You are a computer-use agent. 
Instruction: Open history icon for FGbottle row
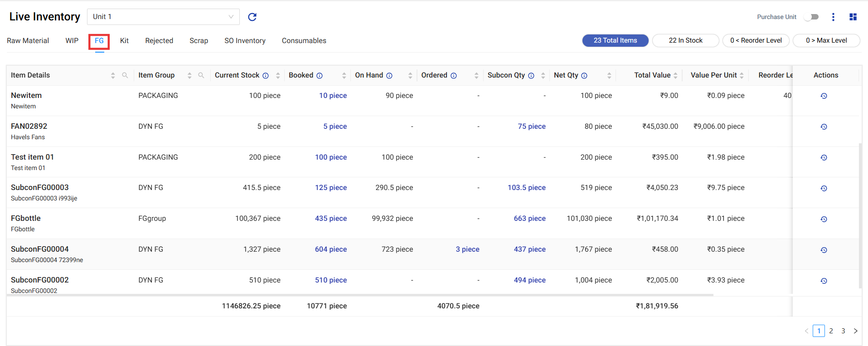click(x=824, y=219)
